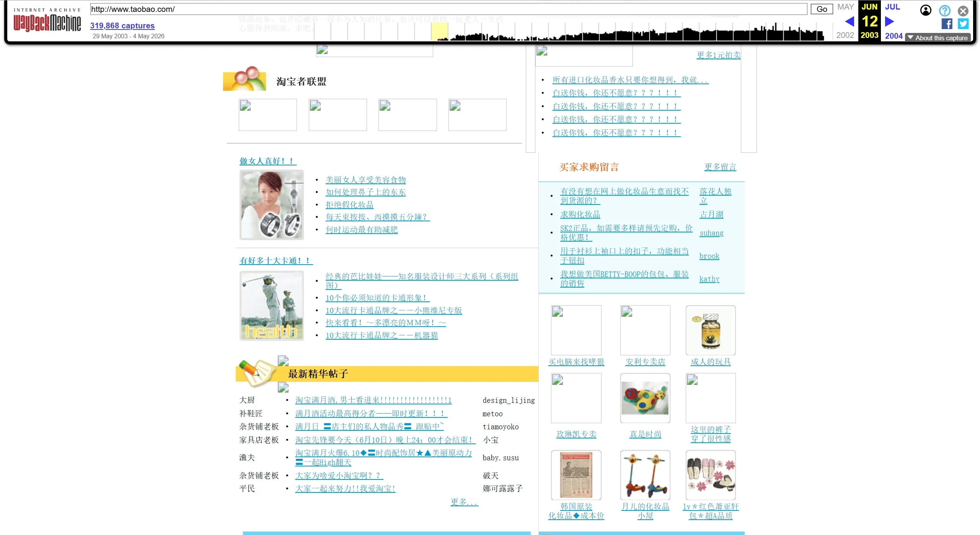Screen dimensions: 980x535
Task: Go to next capture with right arrow
Action: [889, 21]
